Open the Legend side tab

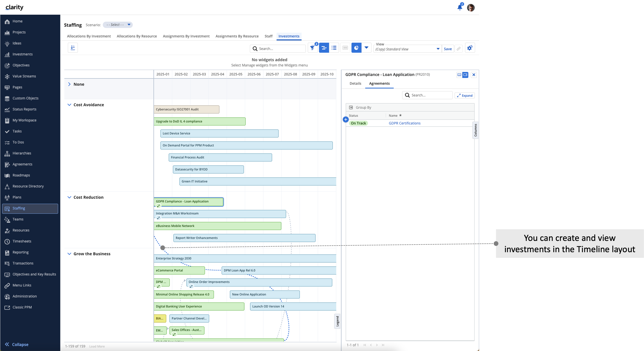[337, 321]
